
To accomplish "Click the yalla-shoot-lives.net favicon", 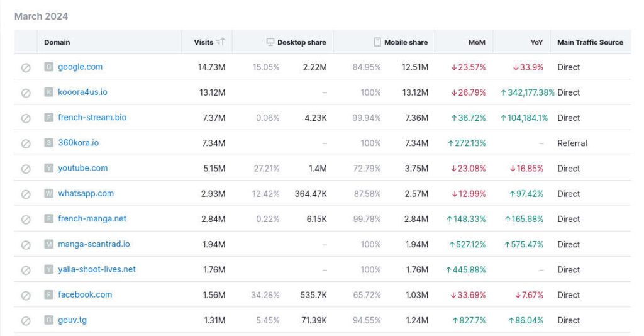I will tap(49, 269).
